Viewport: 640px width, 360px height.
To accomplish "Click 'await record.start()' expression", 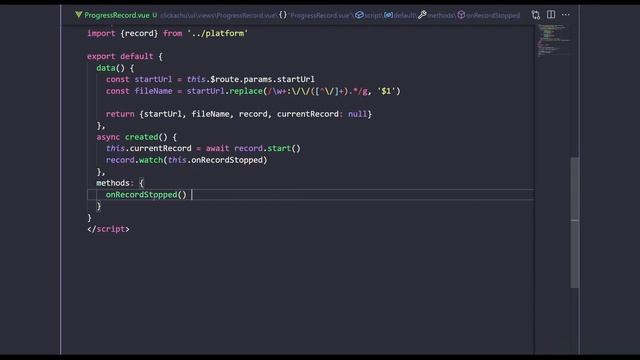I will click(x=253, y=148).
